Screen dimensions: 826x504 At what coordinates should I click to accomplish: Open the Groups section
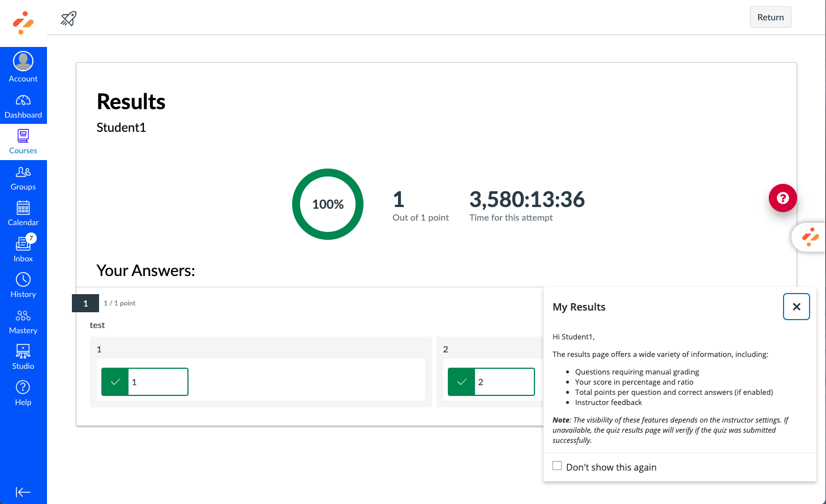(x=23, y=178)
